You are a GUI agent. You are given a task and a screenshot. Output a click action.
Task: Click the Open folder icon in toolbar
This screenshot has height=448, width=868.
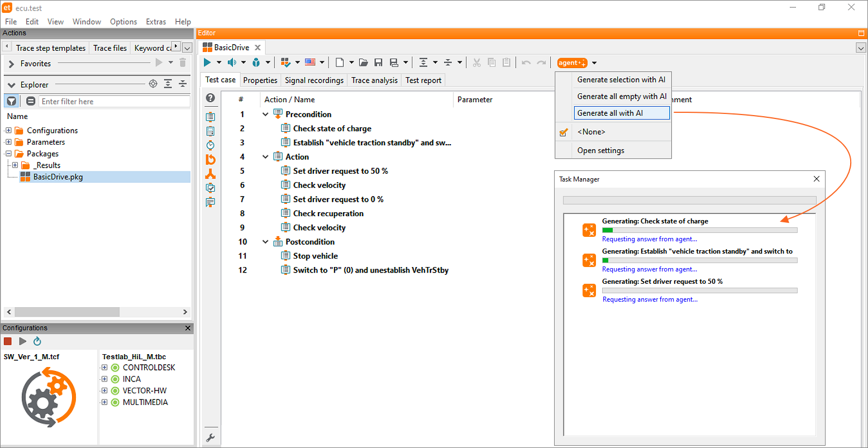pos(363,63)
